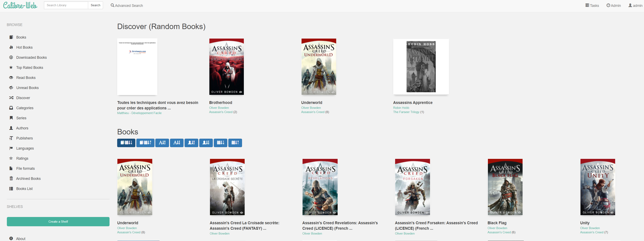Viewport: 644px width, 241px height.
Task: Click the Assassins Apprentice title
Action: click(x=413, y=103)
